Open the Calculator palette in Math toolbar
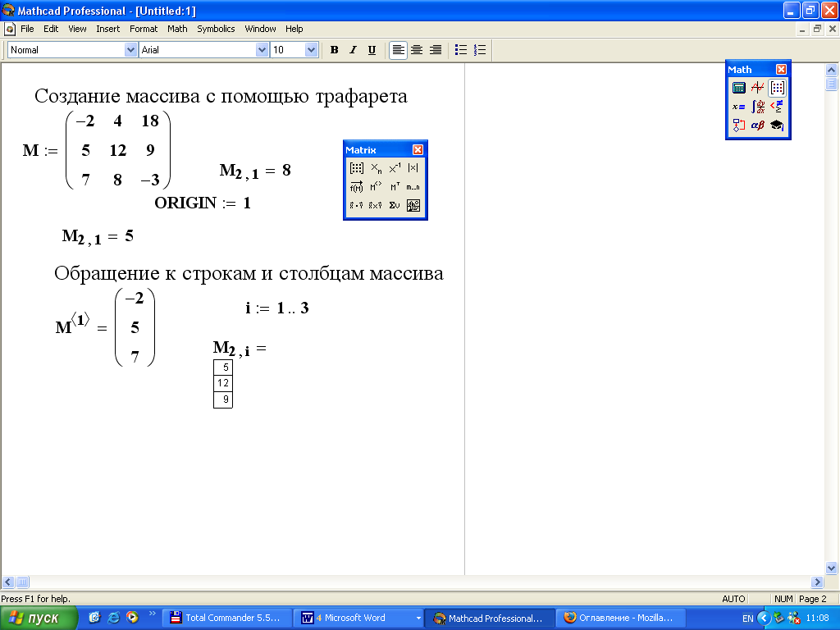This screenshot has width=840, height=630. tap(738, 88)
